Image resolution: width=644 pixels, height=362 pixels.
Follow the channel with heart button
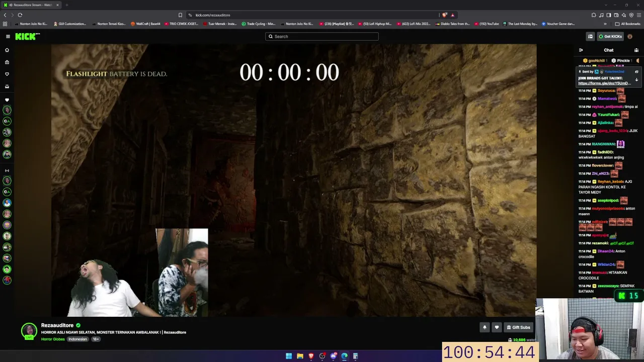point(497,327)
